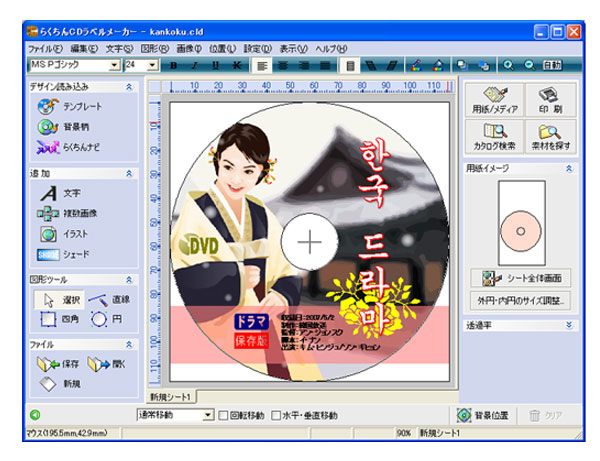Align text to the right
Screen dimensions: 600x461
point(304,66)
